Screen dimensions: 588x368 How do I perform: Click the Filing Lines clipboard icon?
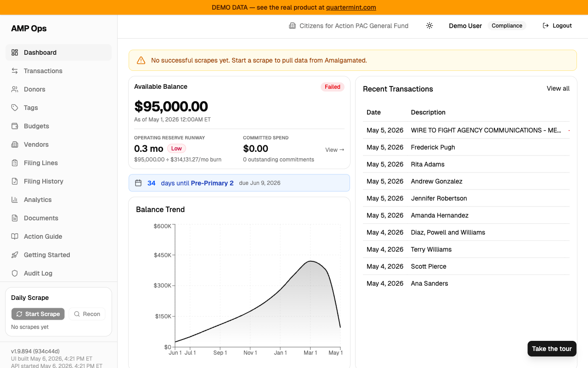15,163
